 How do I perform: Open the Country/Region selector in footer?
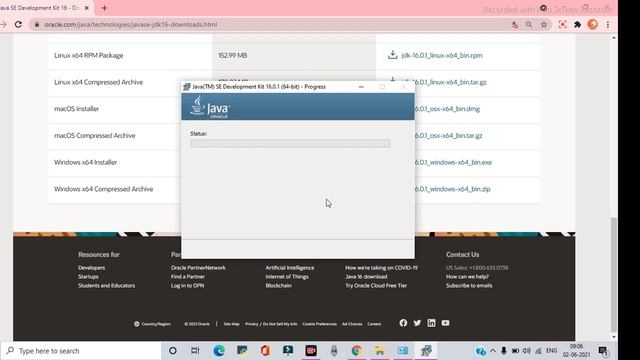point(152,324)
